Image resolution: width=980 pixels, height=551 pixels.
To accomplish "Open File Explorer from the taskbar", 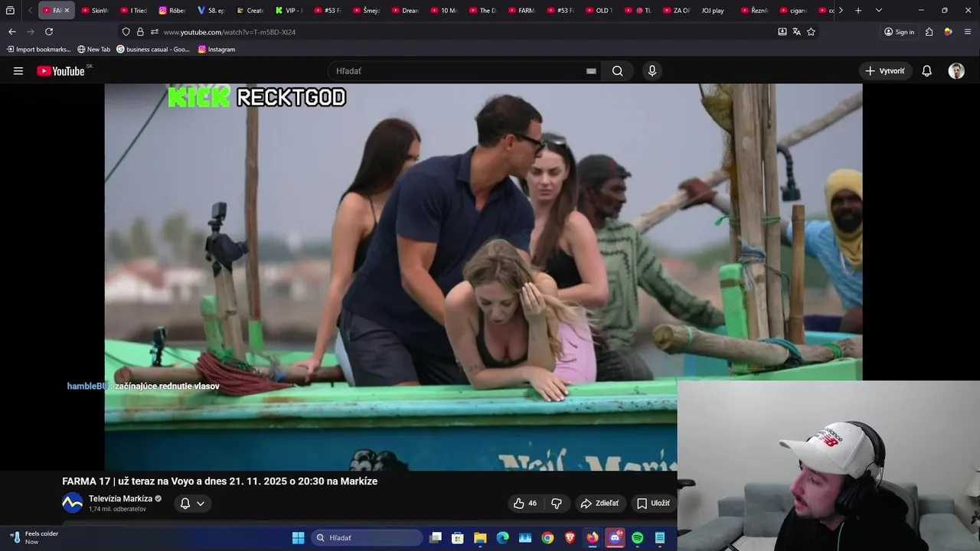I will tap(480, 538).
